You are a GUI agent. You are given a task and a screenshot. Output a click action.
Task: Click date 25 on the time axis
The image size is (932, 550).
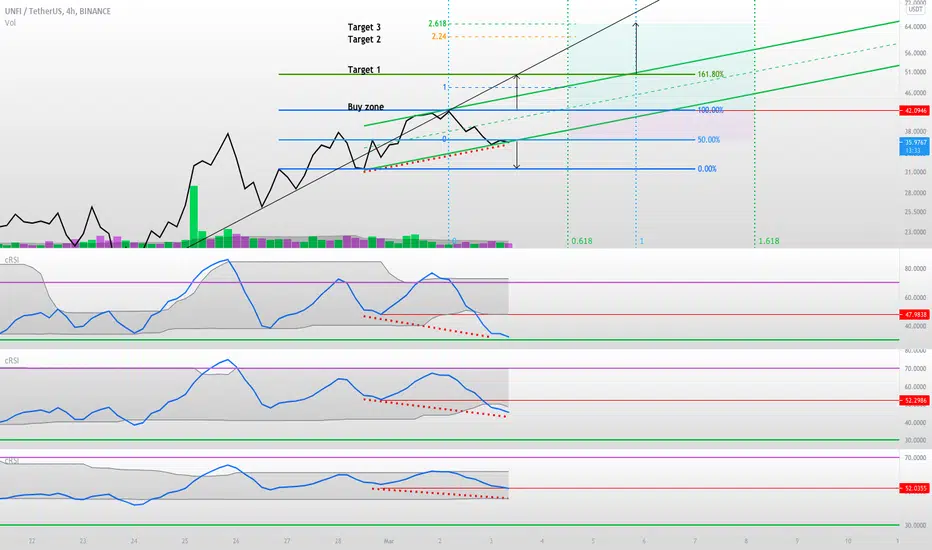coord(185,541)
